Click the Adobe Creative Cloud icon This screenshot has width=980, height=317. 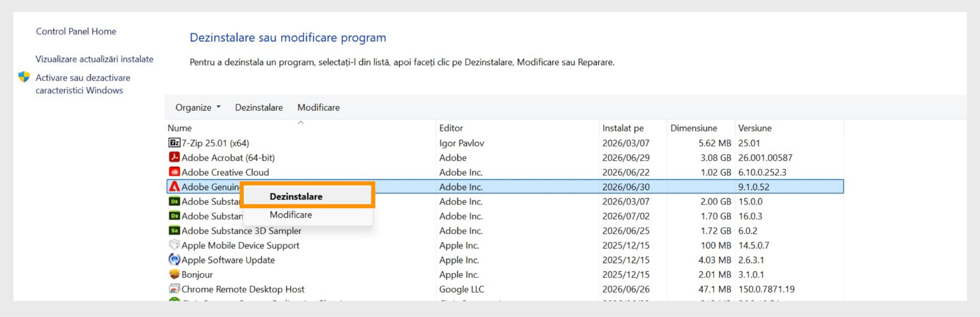174,172
